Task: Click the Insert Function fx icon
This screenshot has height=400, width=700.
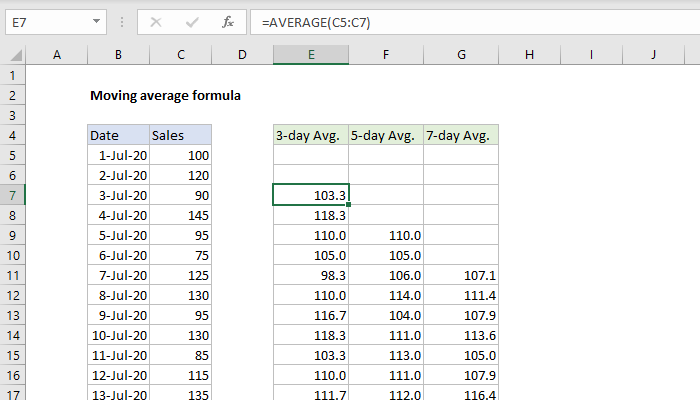Action: (x=228, y=20)
